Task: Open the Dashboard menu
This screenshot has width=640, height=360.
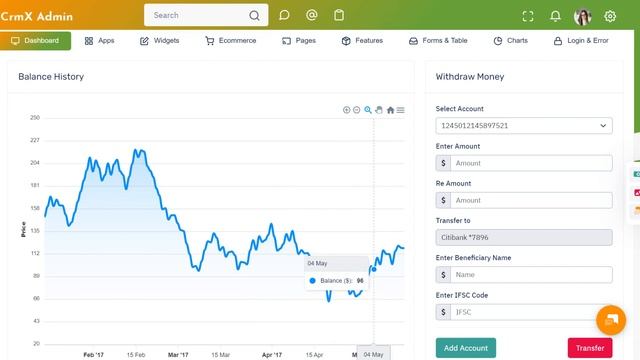Action: pos(36,41)
